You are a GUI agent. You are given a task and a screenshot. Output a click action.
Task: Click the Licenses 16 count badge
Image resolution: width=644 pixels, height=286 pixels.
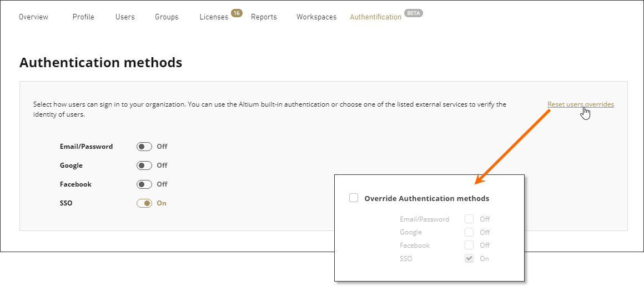pos(237,13)
